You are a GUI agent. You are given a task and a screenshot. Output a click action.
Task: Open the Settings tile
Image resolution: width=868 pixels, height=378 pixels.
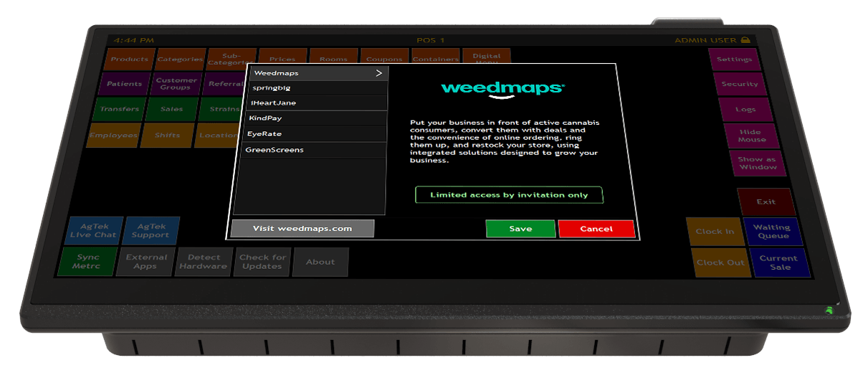(x=733, y=60)
